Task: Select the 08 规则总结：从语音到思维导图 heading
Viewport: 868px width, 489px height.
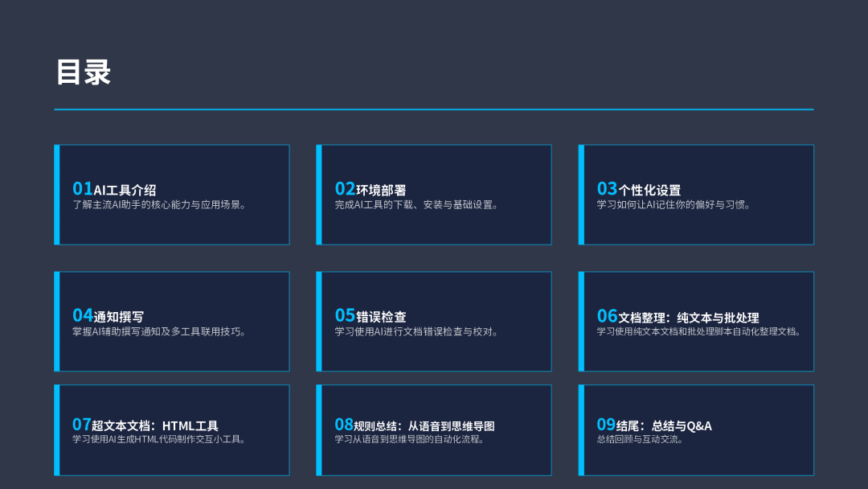Action: point(415,425)
